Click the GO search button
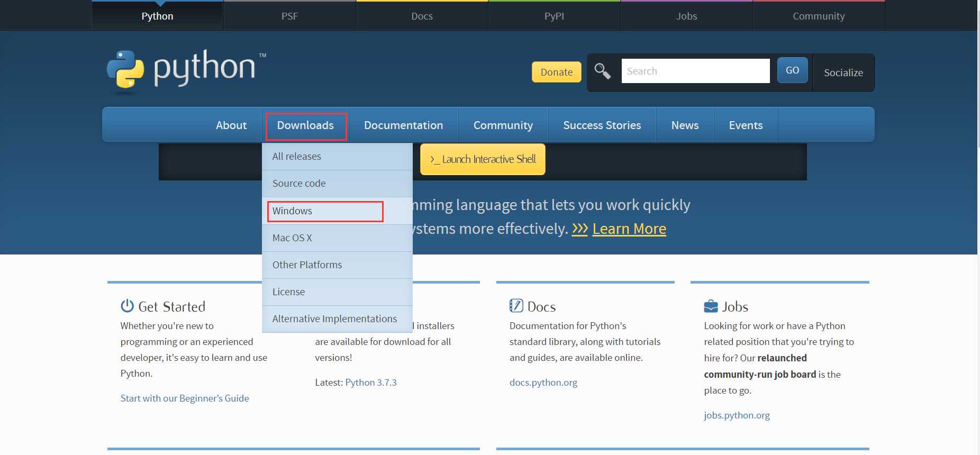The width and height of the screenshot is (980, 455). (x=792, y=70)
